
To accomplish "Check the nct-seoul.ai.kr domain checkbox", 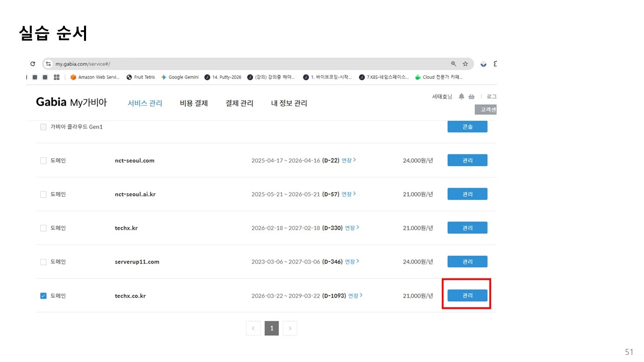I will (43, 194).
